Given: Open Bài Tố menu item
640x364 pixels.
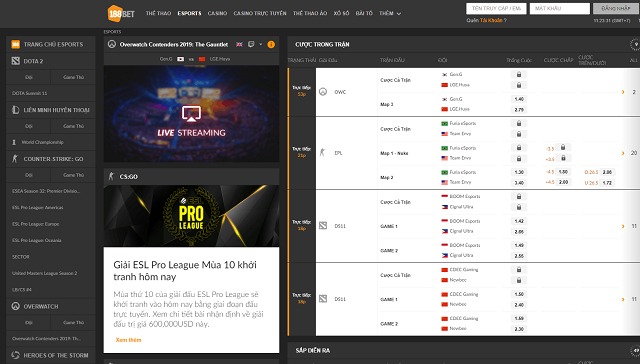Looking at the screenshot, I should (364, 13).
